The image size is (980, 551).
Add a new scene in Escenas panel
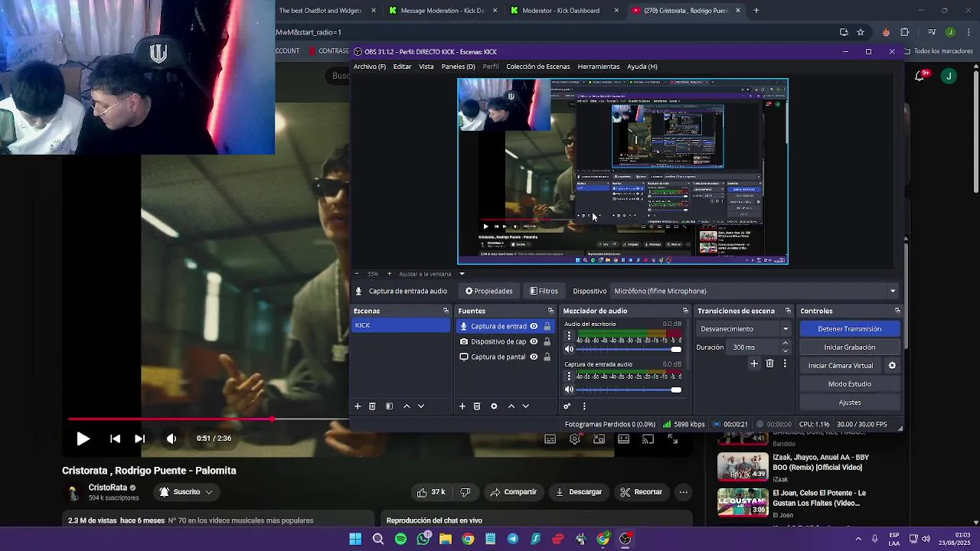pos(358,406)
